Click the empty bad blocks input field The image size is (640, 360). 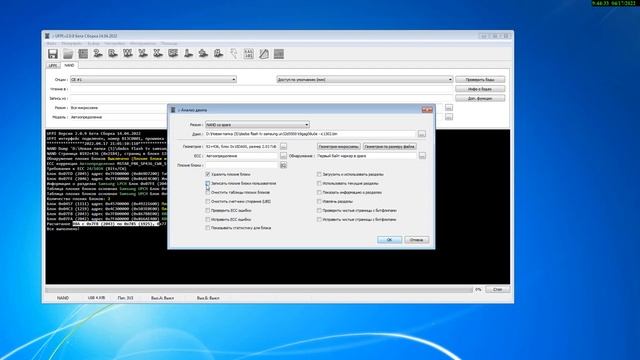[242, 165]
